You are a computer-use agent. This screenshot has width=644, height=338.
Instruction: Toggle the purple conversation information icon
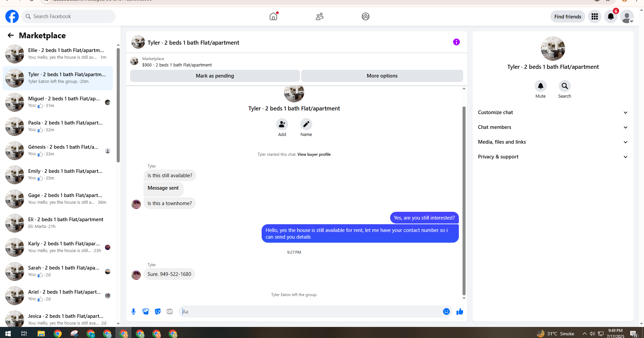pos(457,42)
